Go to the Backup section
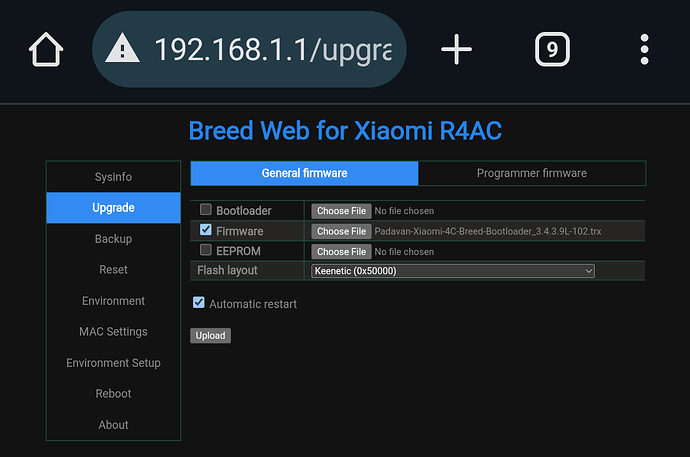Screen dimensions: 690x457 [x=114, y=239]
